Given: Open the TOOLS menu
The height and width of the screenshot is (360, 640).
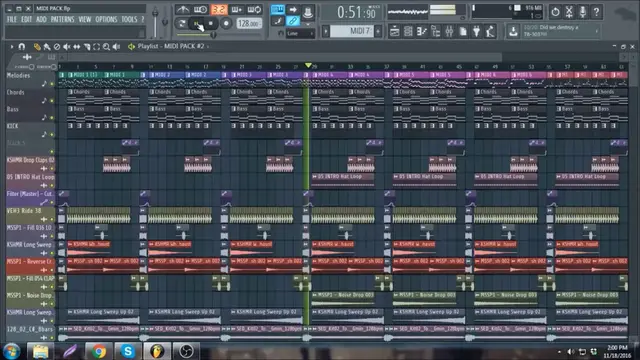Looking at the screenshot, I should (x=129, y=20).
